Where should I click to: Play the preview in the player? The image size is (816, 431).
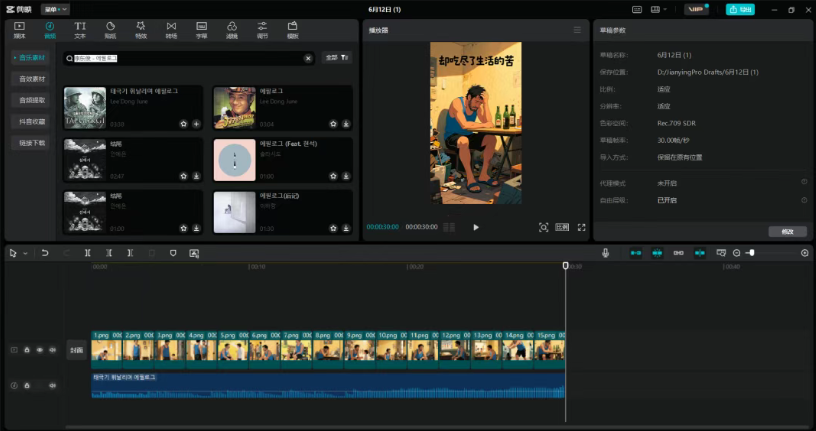(x=476, y=227)
